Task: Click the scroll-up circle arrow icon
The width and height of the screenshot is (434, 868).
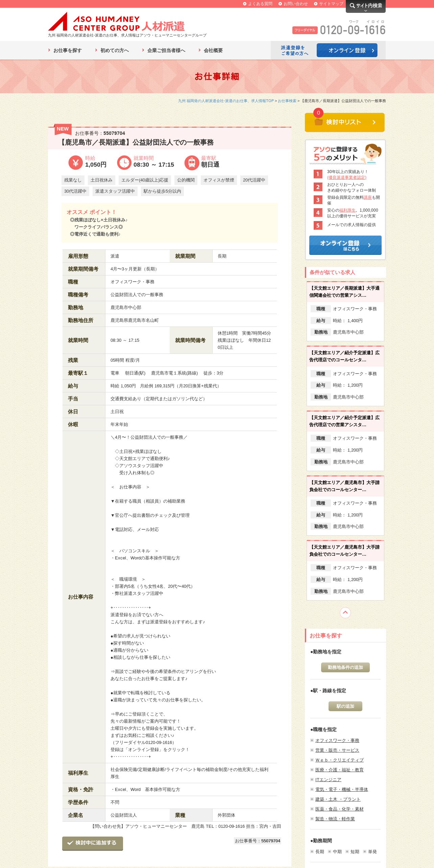Action: 345,612
